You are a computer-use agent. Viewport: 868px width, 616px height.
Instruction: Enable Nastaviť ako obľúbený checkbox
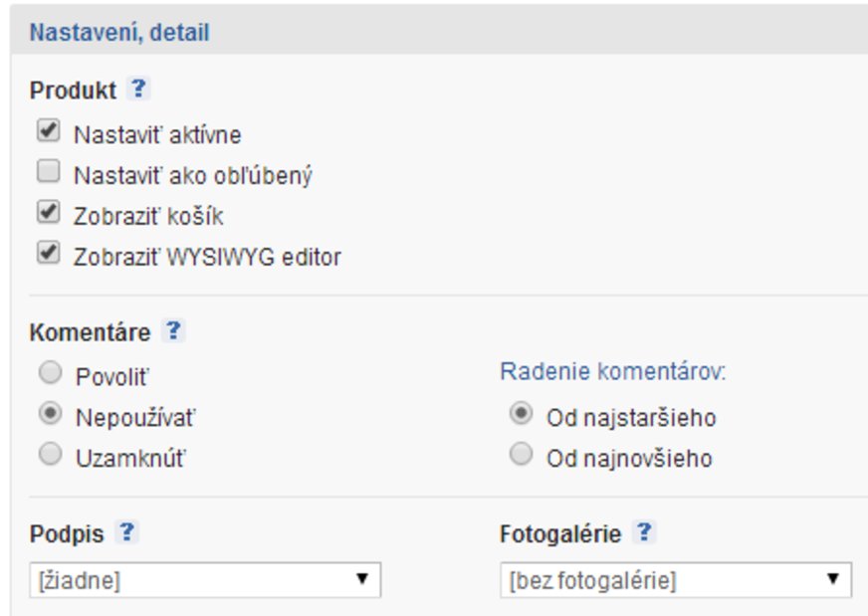[48, 174]
